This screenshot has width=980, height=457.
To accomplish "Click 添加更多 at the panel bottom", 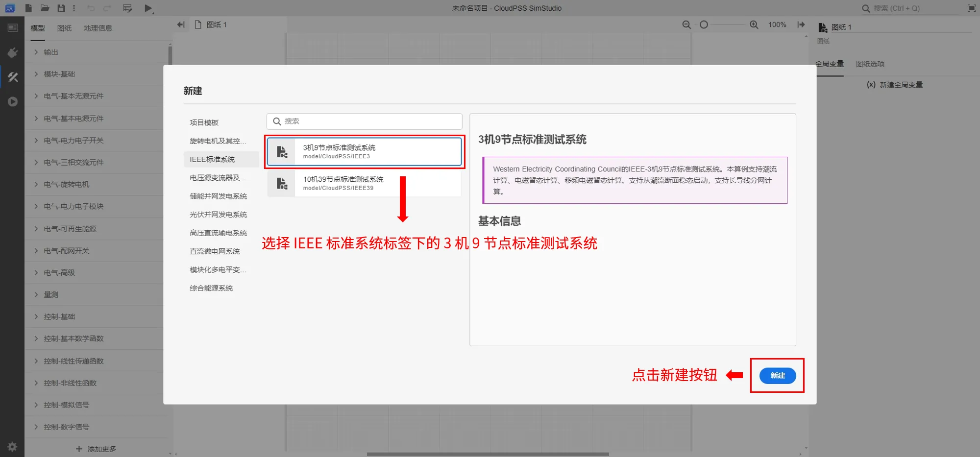I will click(x=96, y=449).
